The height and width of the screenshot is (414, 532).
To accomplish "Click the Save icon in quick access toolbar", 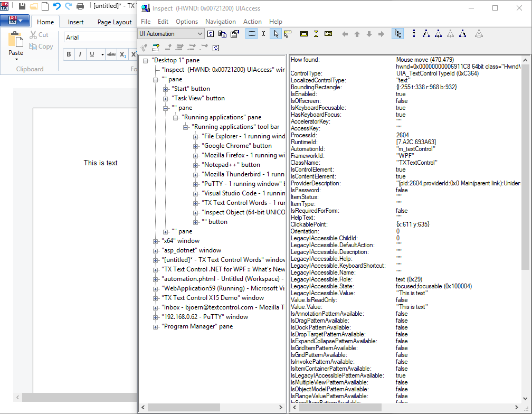I will click(22, 6).
